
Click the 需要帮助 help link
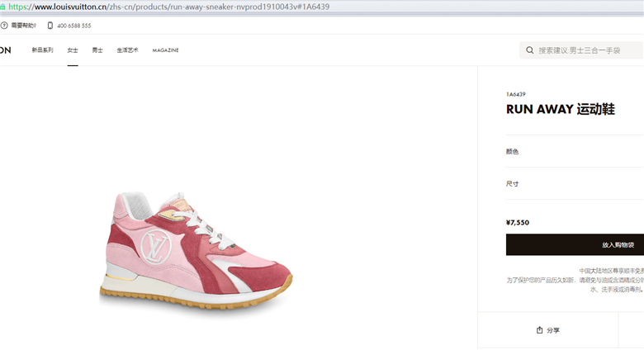point(23,26)
